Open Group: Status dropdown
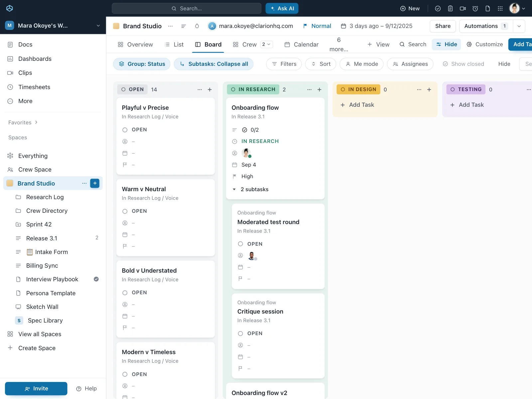Viewport: 532px width, 399px height. [x=142, y=64]
